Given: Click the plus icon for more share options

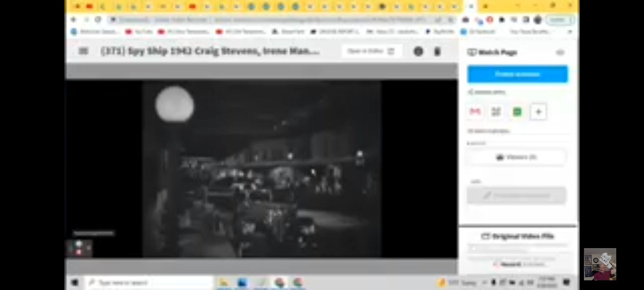Looking at the screenshot, I should pyautogui.click(x=538, y=112).
